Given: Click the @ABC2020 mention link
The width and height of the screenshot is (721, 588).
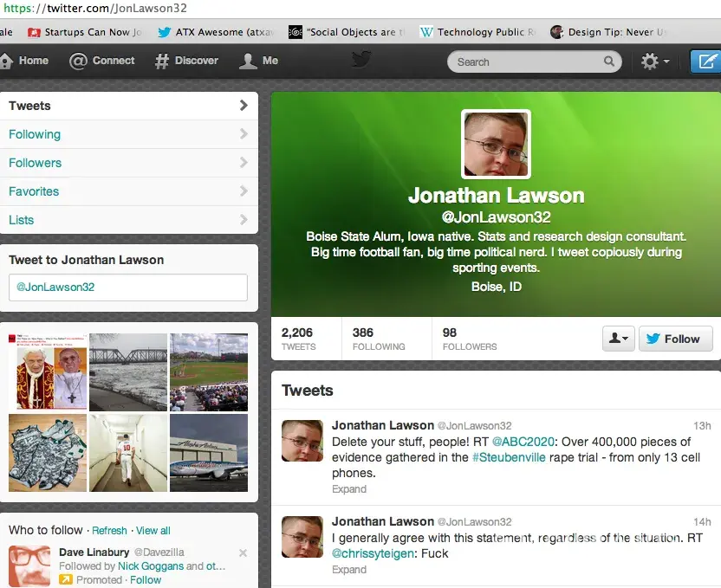Looking at the screenshot, I should [523, 442].
